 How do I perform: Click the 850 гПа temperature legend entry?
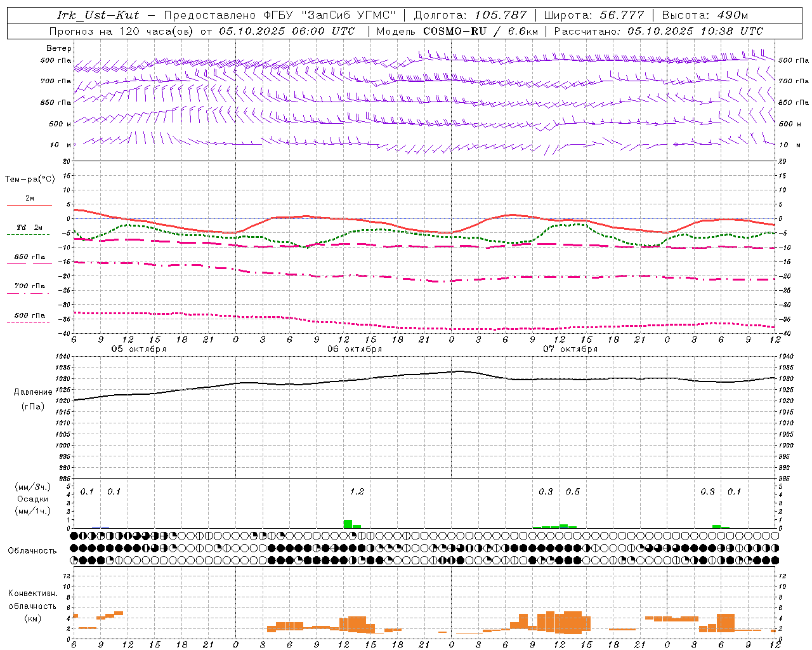[x=30, y=257]
